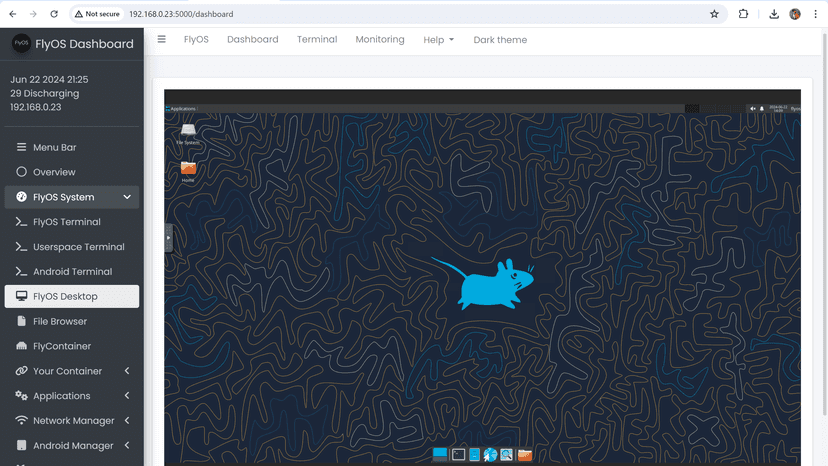Viewport: 828px width, 466px height.
Task: Switch to Dark theme
Action: (500, 40)
